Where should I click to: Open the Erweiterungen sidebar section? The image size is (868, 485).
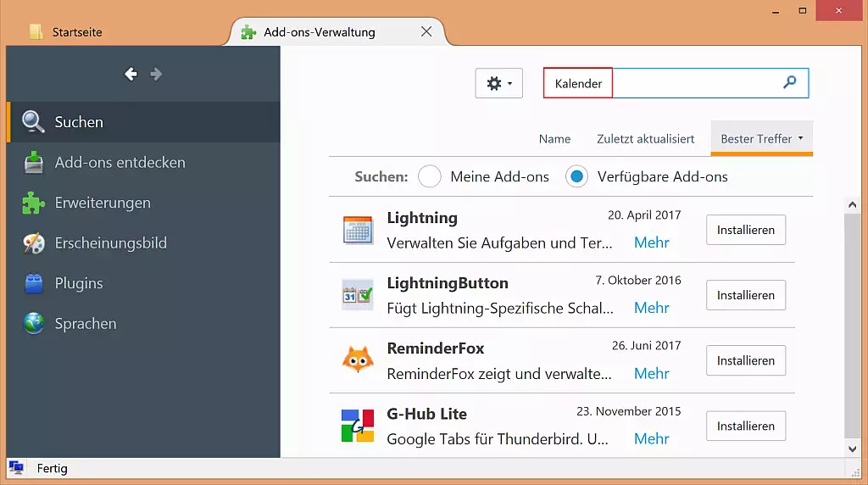coord(103,203)
